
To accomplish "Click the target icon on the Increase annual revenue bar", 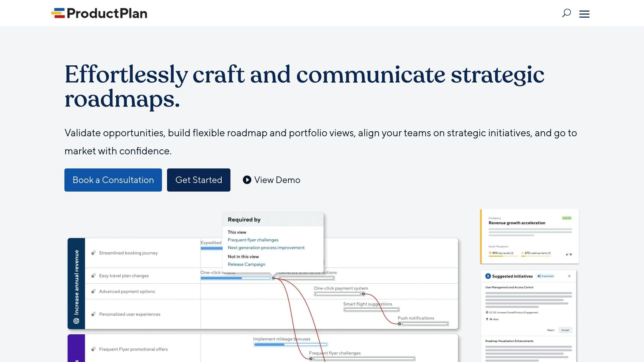I will [x=76, y=321].
